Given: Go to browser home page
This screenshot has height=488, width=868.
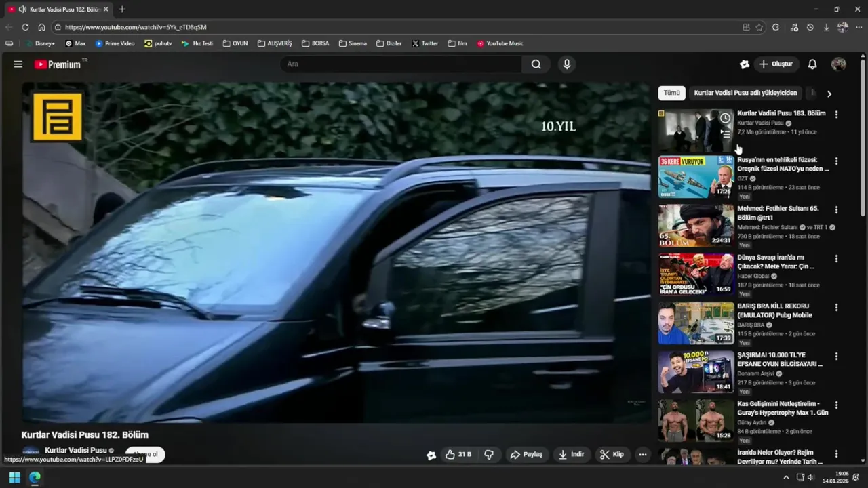Looking at the screenshot, I should (x=41, y=27).
